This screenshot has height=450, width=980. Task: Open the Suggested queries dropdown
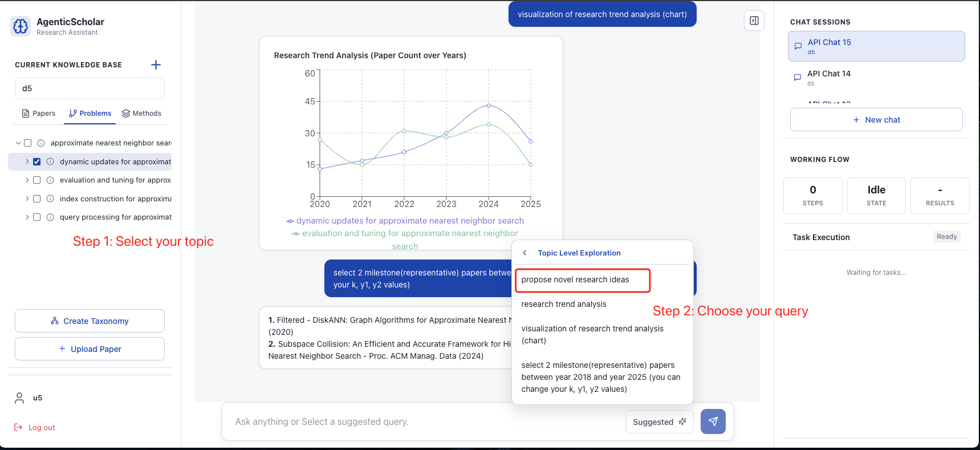pos(660,422)
